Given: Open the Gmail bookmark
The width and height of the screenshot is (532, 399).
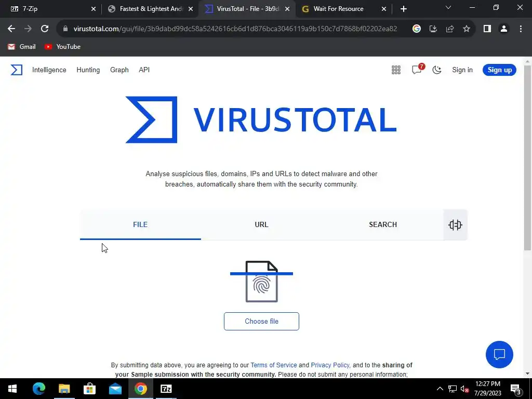Looking at the screenshot, I should (22, 47).
